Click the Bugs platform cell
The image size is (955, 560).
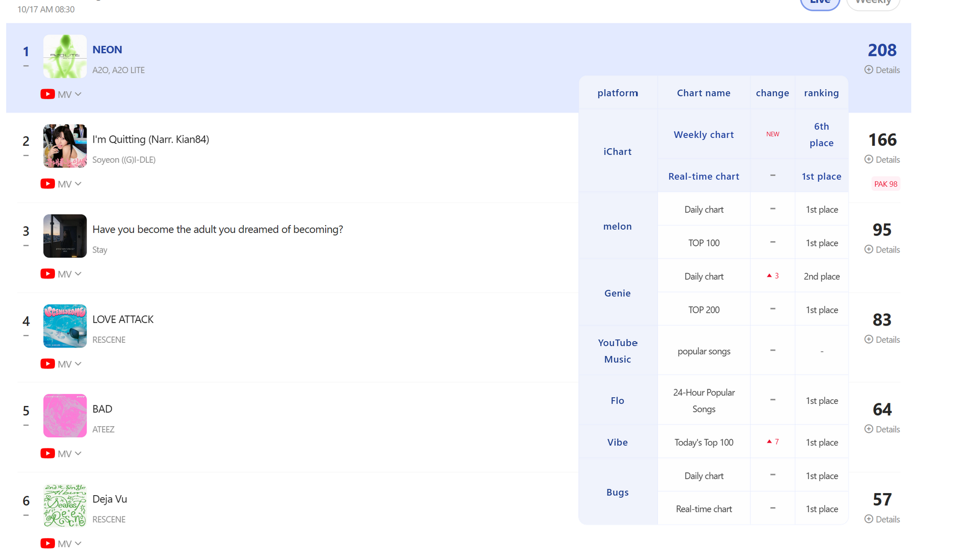point(618,492)
